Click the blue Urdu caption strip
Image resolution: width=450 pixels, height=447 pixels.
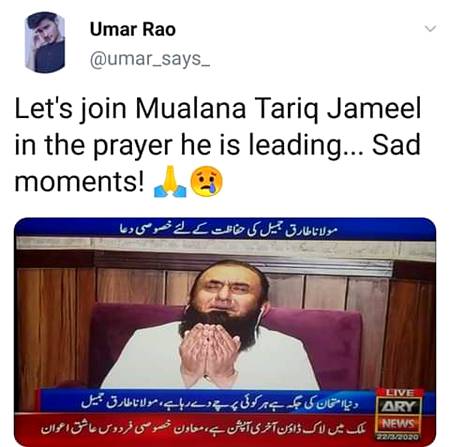207,402
